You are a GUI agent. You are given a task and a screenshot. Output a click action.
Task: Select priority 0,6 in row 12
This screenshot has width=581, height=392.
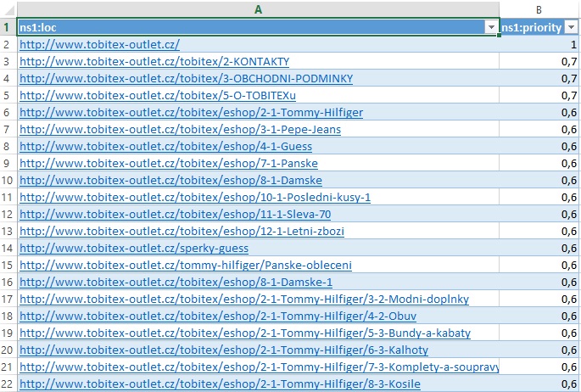click(x=539, y=215)
